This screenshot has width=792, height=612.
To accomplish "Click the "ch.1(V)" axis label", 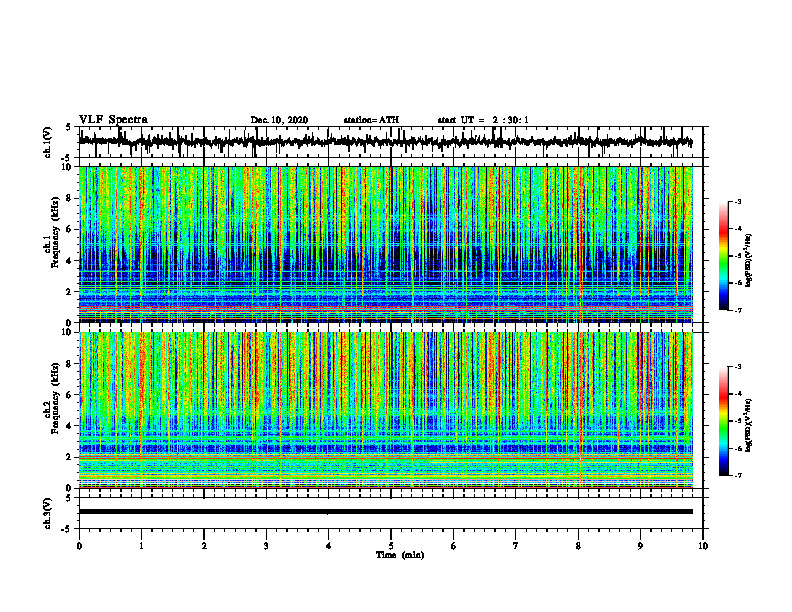I will click(x=48, y=142).
